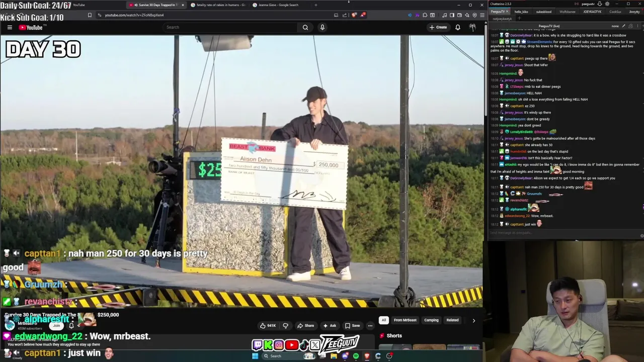The image size is (644, 362).
Task: Open sukasblood tab in Chatterino
Action: coord(543,12)
